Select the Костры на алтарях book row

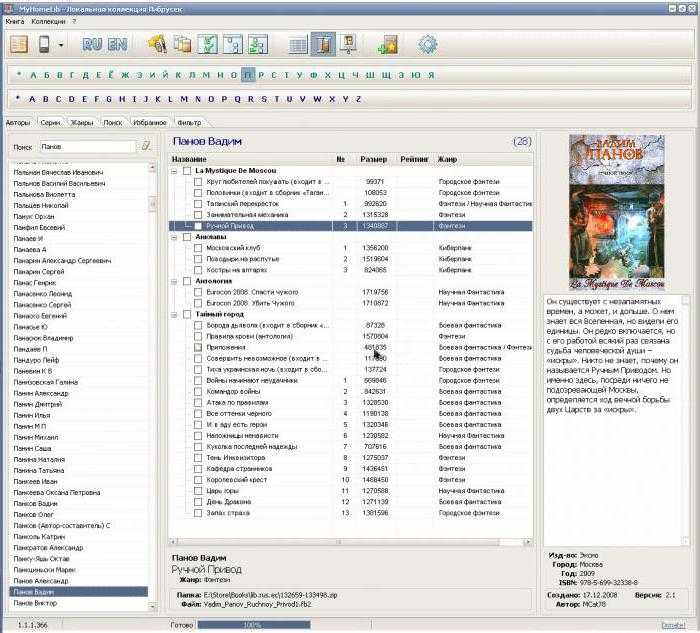pyautogui.click(x=350, y=270)
